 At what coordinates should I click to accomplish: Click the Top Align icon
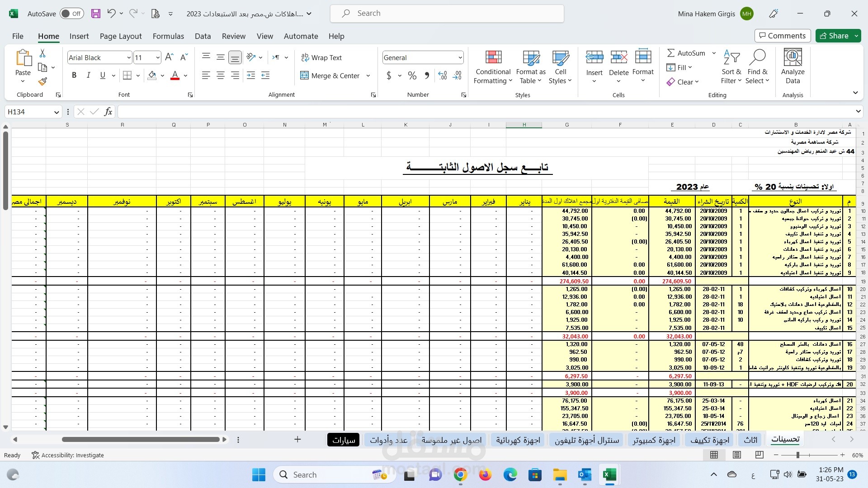coord(206,57)
